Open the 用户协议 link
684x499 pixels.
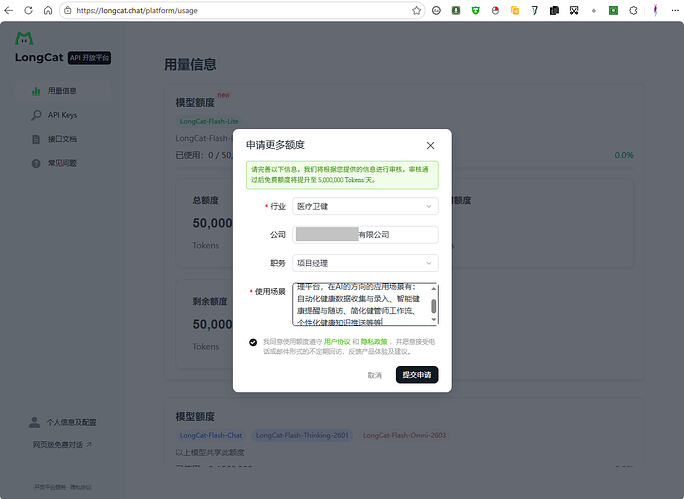[337, 342]
